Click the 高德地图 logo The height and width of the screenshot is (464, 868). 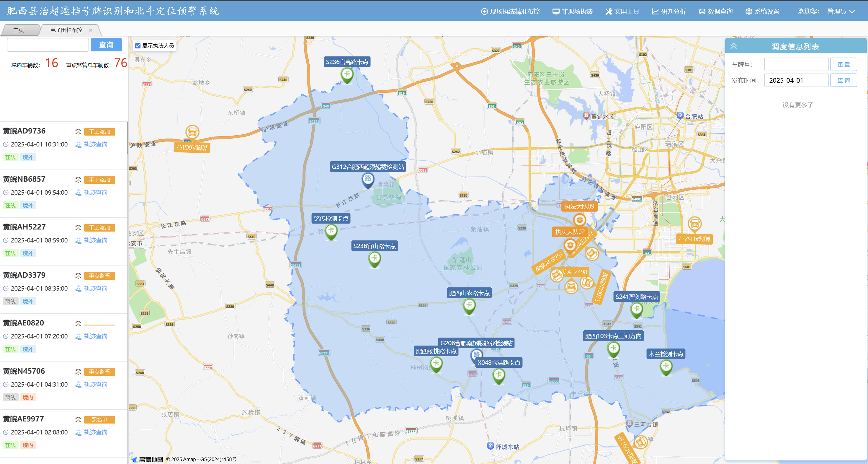coord(148,459)
